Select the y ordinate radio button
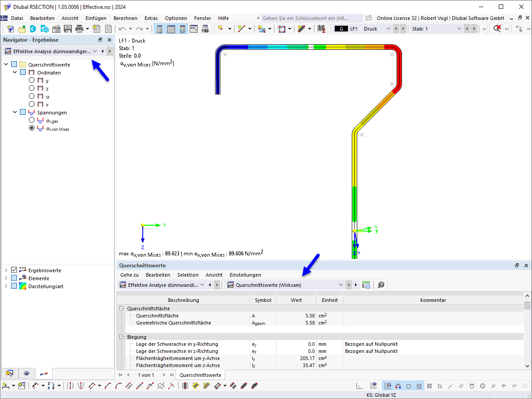The width and height of the screenshot is (532, 399). 31,80
